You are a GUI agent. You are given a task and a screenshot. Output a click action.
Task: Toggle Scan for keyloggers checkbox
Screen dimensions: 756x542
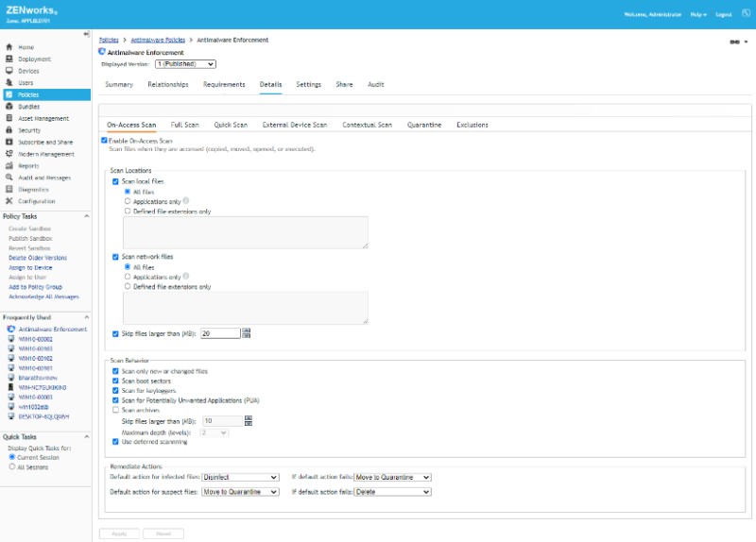coord(115,390)
